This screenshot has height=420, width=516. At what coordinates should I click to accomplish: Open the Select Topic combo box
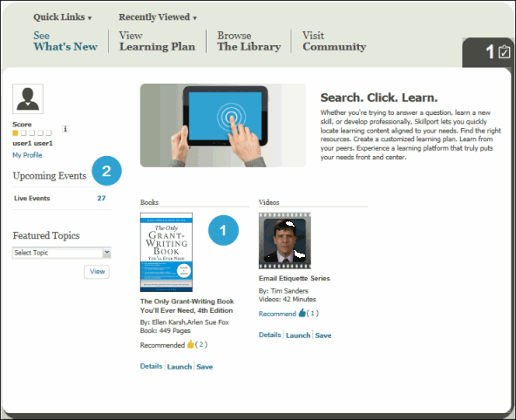[62, 253]
